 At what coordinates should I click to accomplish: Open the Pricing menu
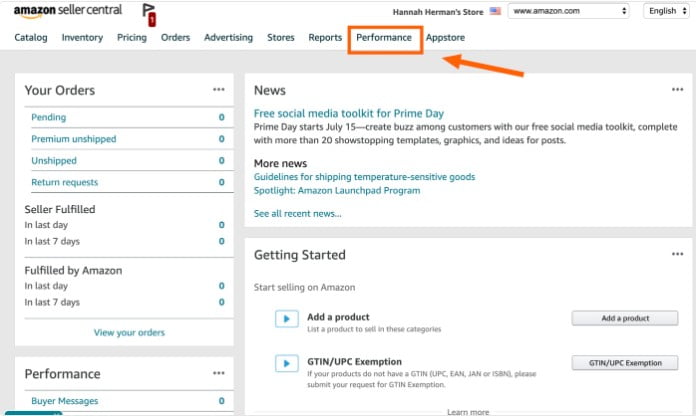coord(132,38)
